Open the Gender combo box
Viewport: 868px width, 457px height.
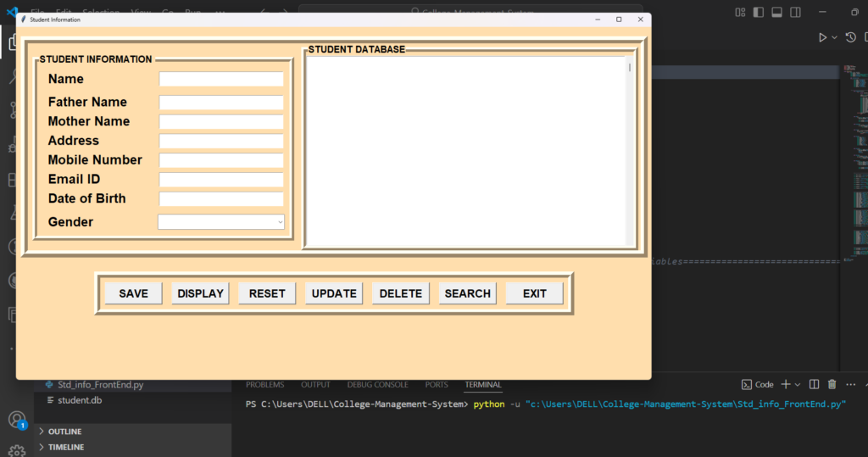click(221, 222)
